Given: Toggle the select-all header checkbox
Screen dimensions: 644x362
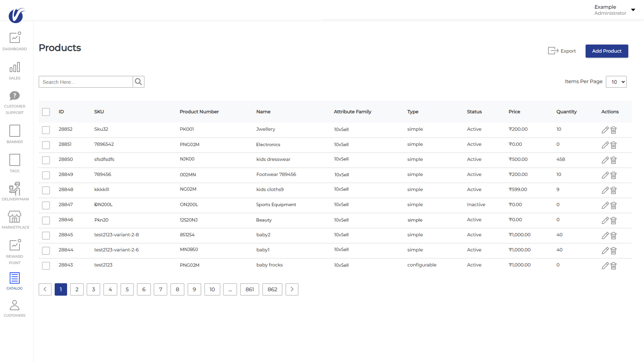Looking at the screenshot, I should coord(46,112).
